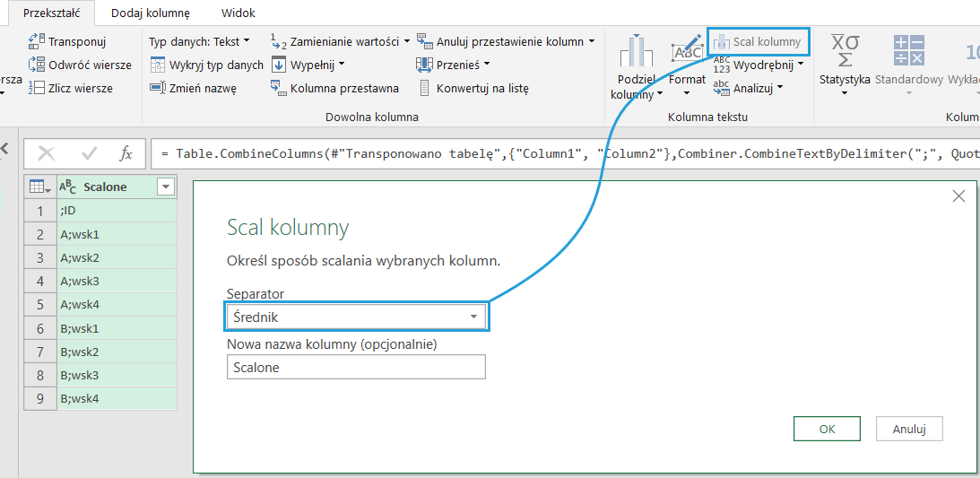Confirm dialog with OK button
Image resolution: width=980 pixels, height=478 pixels.
point(827,429)
